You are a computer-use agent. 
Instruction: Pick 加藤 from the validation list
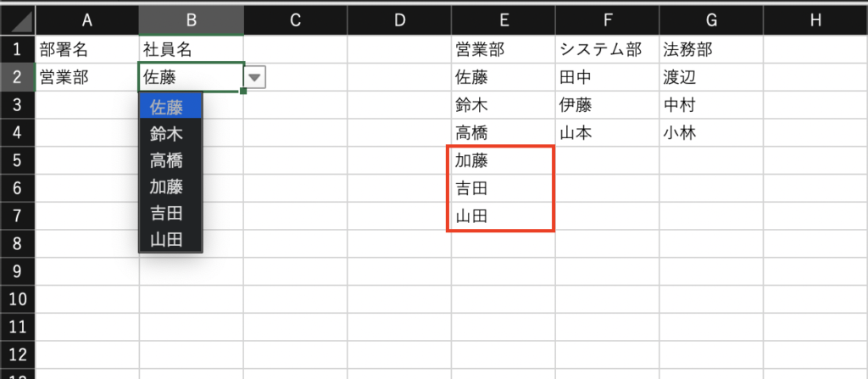pyautogui.click(x=170, y=187)
